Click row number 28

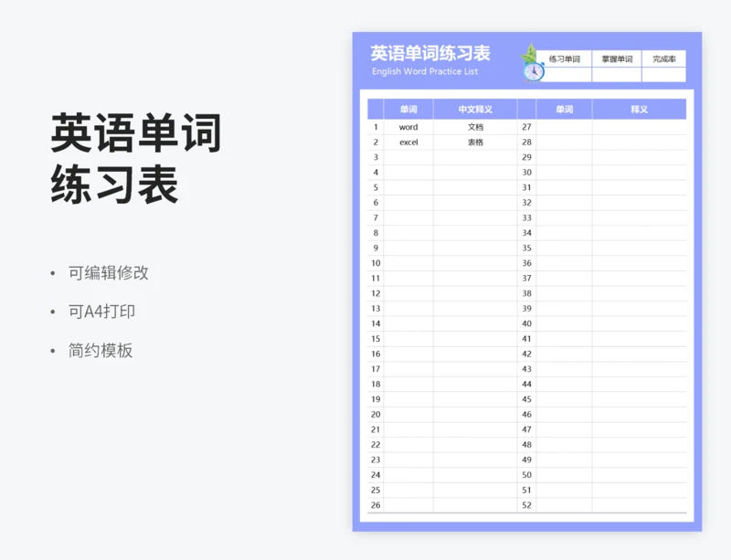(527, 143)
